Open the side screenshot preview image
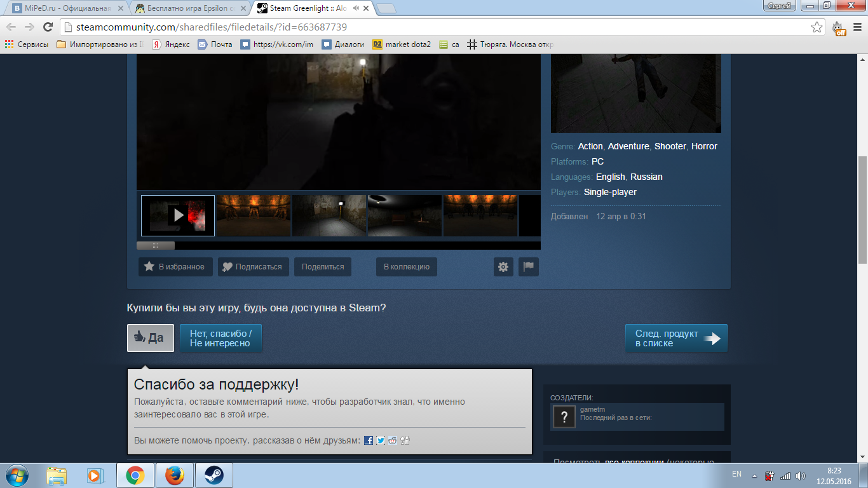The width and height of the screenshot is (868, 488). [636, 93]
